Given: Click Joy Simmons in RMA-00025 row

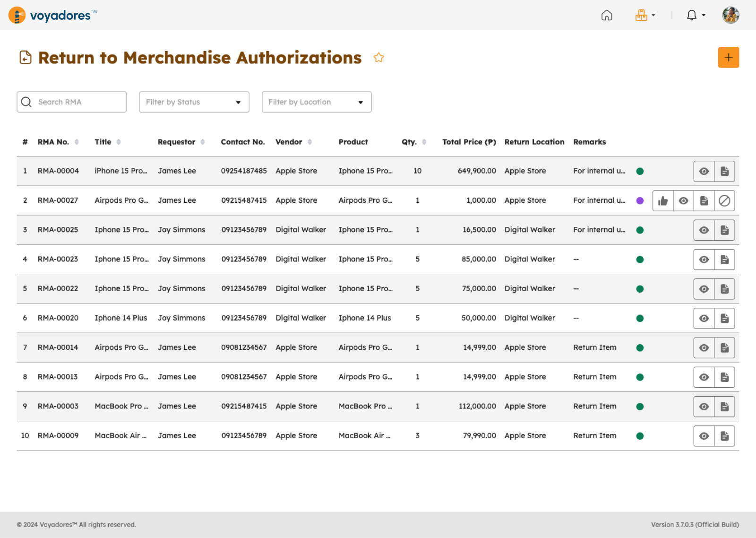Looking at the screenshot, I should point(181,230).
